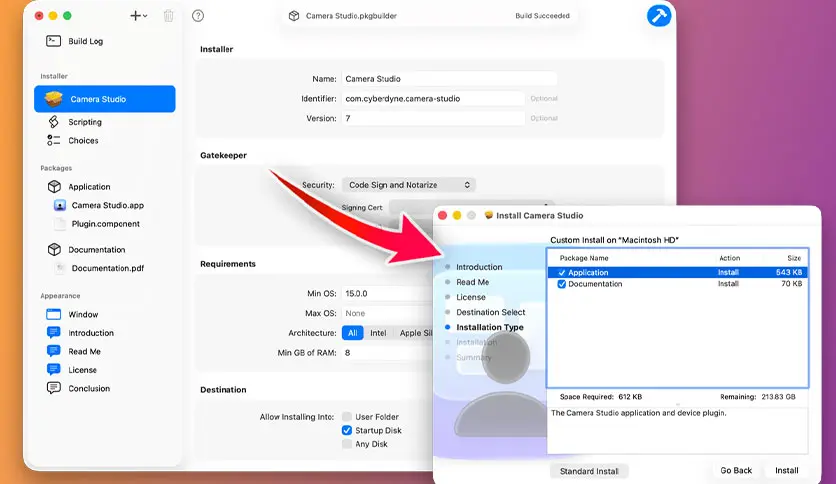This screenshot has height=484, width=836.
Task: Click package icon beside Camera Studio.pkgbuilder title
Action: pos(294,16)
